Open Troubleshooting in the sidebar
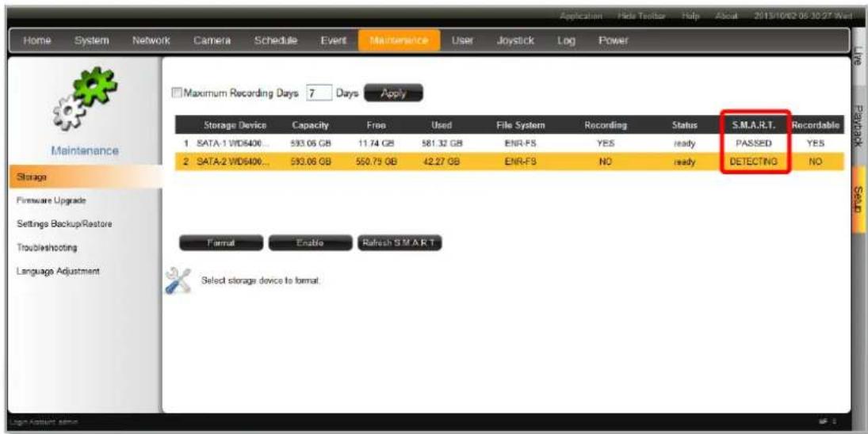 45,248
